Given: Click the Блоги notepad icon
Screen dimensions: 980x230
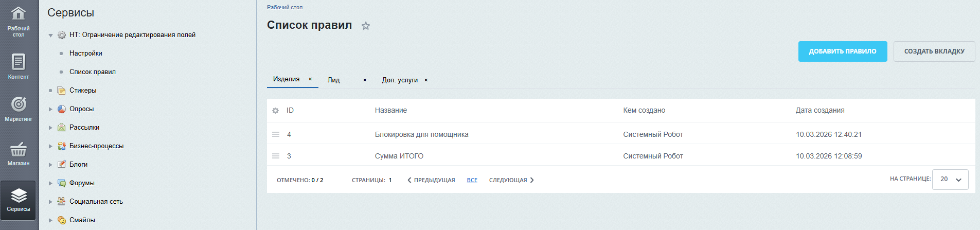Looking at the screenshot, I should click(x=61, y=165).
